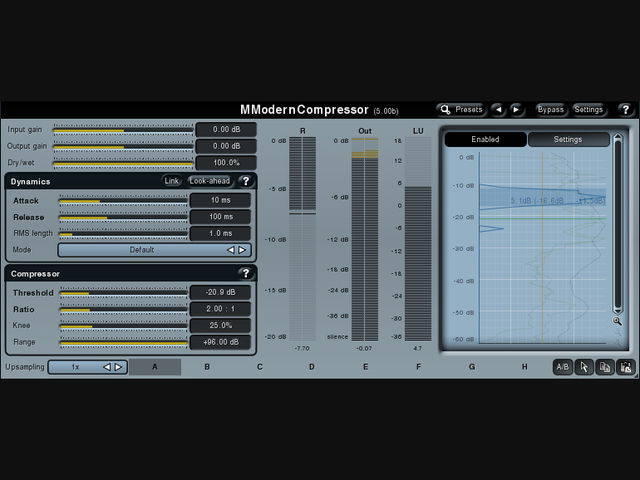Screen dimensions: 640x480
Task: Select preset slot G
Action: click(472, 367)
